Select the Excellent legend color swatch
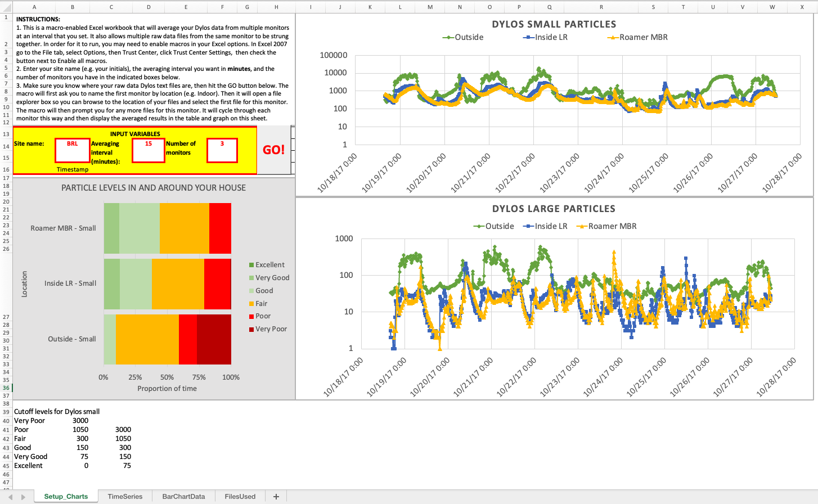 [x=251, y=265]
